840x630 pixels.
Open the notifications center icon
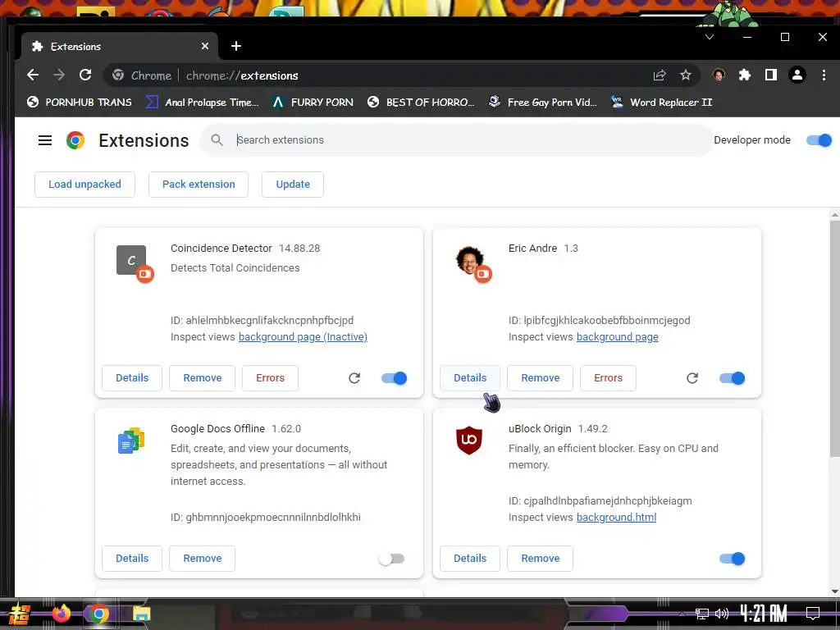813,614
